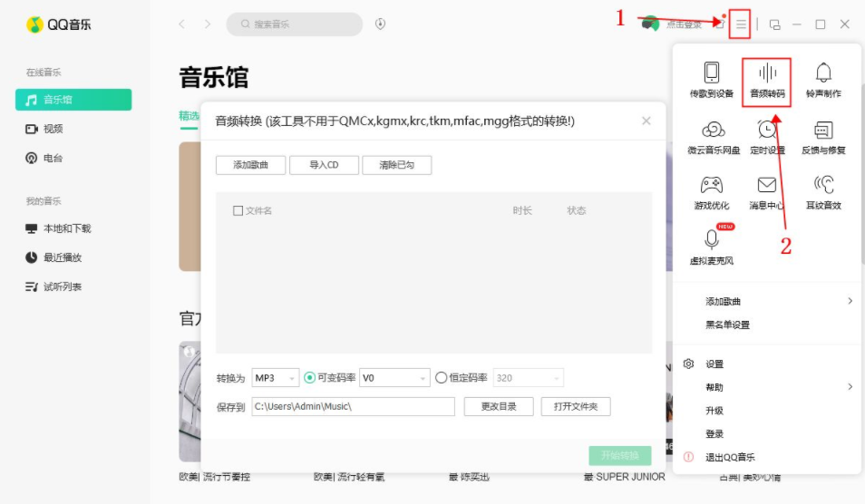Open the 游戏优化 game optimization
This screenshot has width=865, height=504.
click(712, 193)
